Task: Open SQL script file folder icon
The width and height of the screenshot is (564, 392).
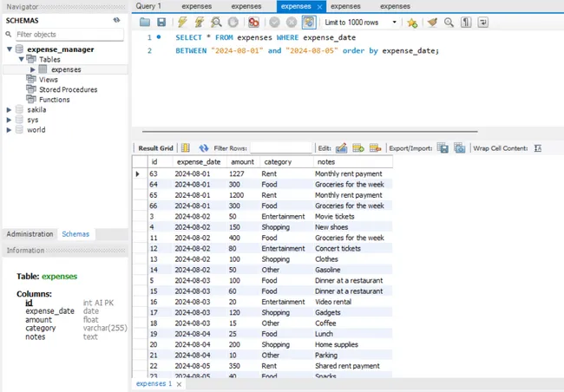Action: point(145,23)
